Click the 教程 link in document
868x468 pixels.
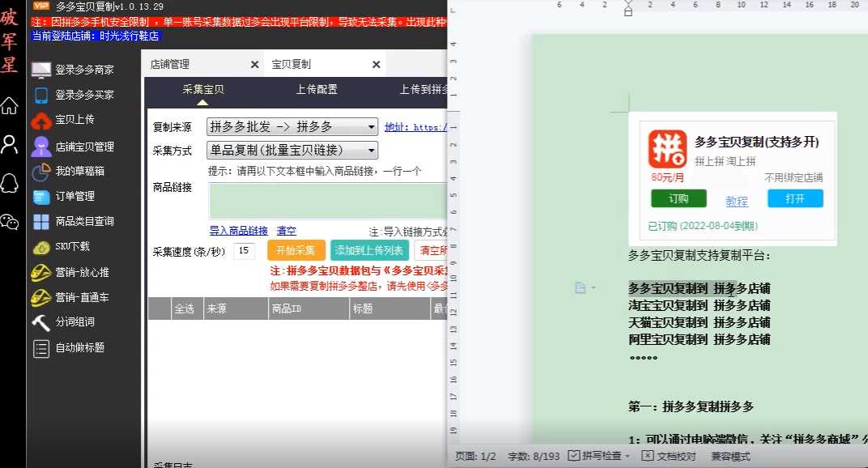click(x=737, y=202)
